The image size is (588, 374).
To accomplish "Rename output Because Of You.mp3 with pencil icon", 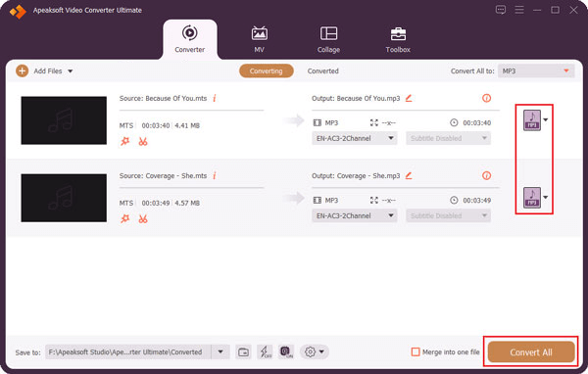I will click(x=409, y=98).
